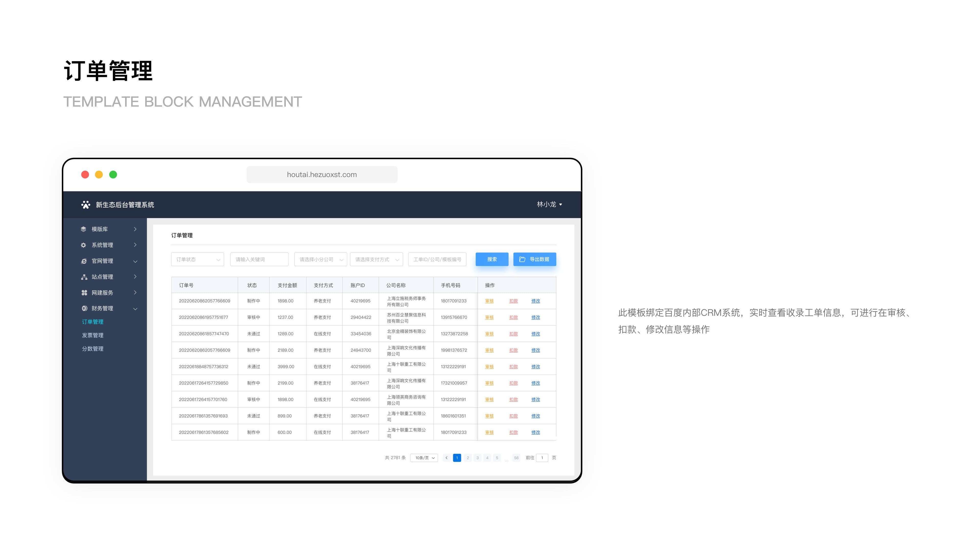Click the 导出数据 export button

[x=534, y=259]
